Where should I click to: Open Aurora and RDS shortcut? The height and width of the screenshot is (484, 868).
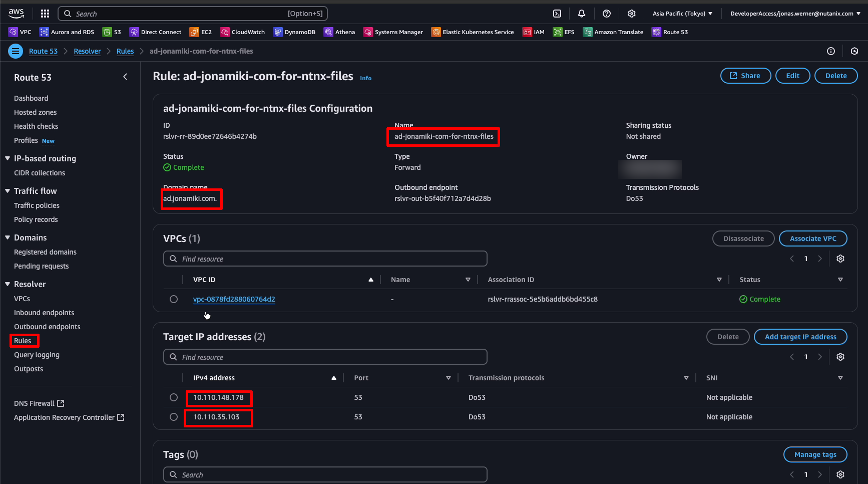click(x=67, y=32)
